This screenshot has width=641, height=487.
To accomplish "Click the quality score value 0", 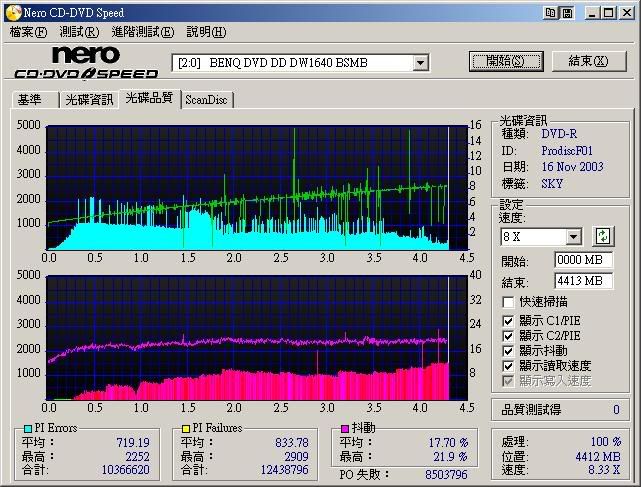I will 616,410.
